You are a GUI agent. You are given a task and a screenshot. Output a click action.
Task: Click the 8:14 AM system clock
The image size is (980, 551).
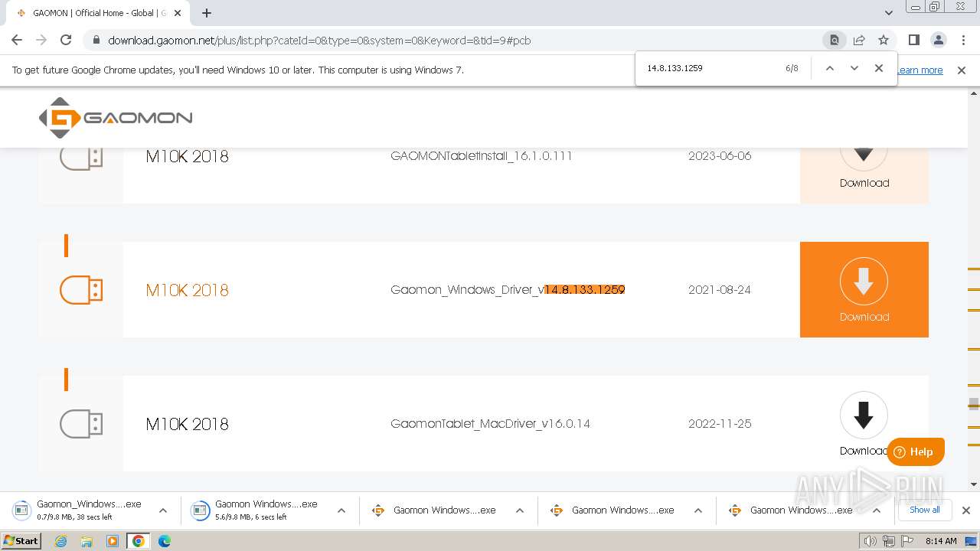(x=941, y=541)
